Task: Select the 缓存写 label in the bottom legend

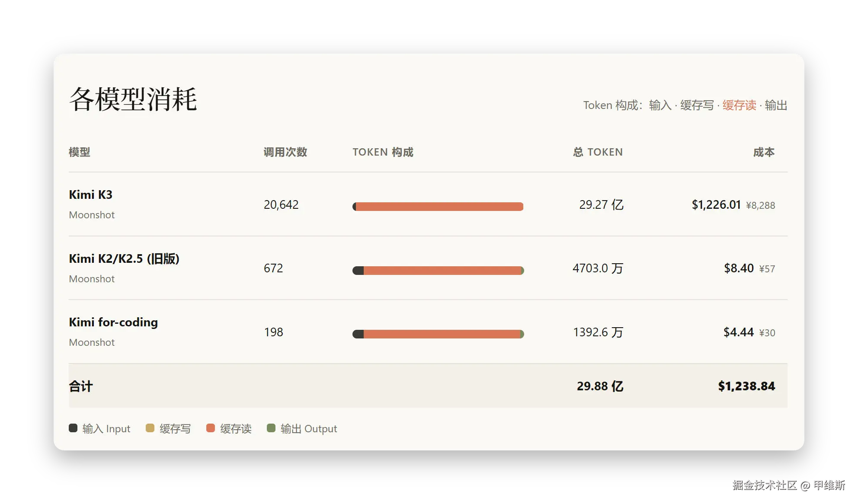Action: (175, 429)
